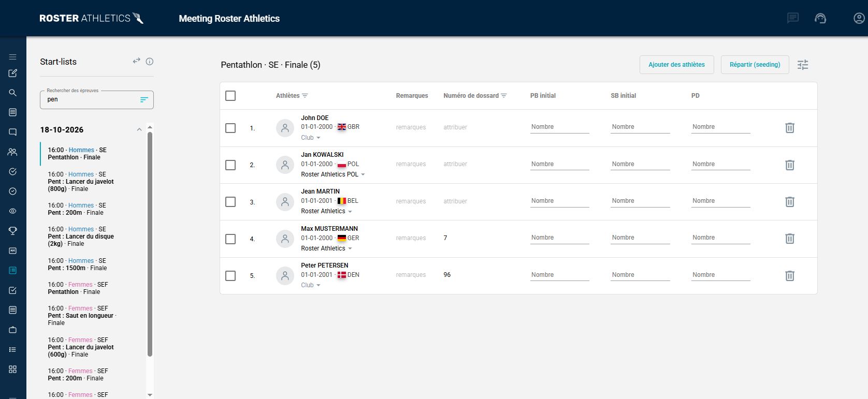Screen dimensions: 868x399
Task: Click PD field for Peter PETERSEN
Action: click(721, 275)
